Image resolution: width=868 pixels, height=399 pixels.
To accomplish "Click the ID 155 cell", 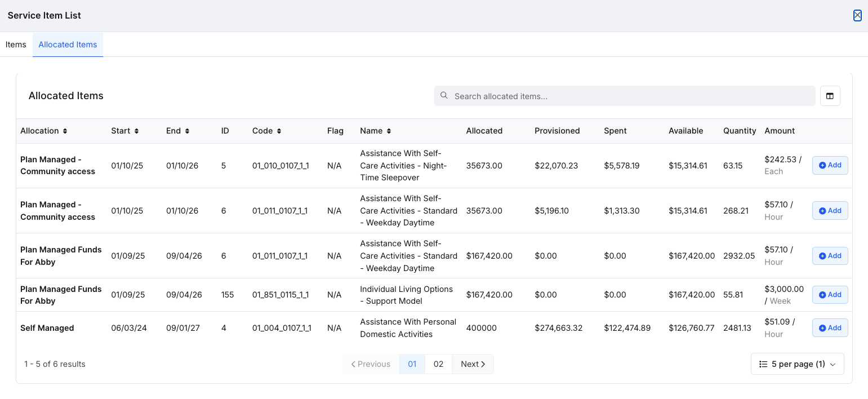I will click(228, 295).
